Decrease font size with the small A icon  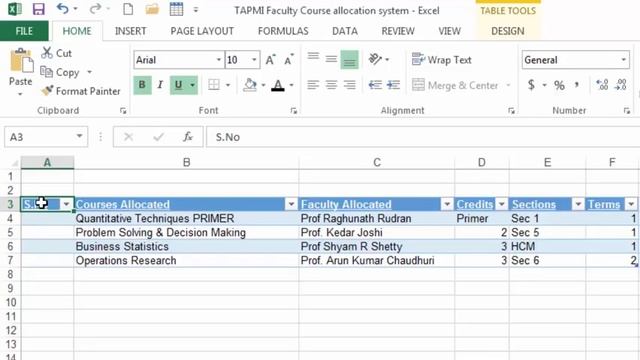click(x=289, y=60)
